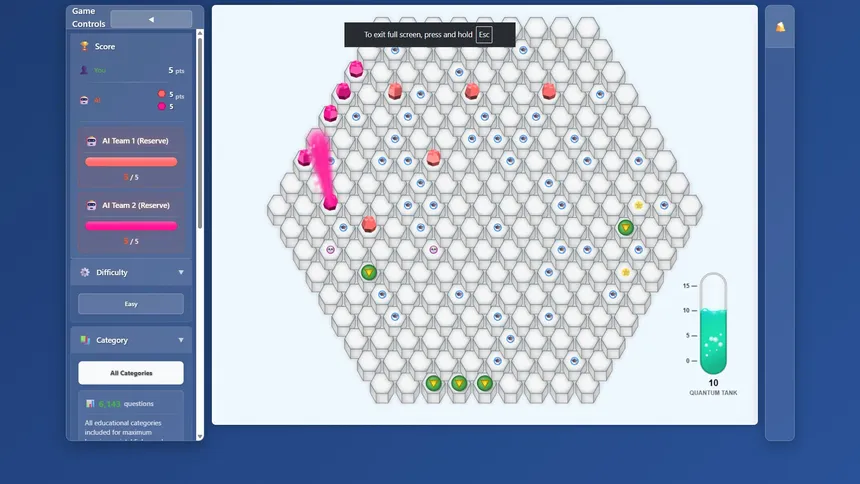860x484 pixels.
Task: Click the questions count bar chart icon
Action: click(90, 403)
